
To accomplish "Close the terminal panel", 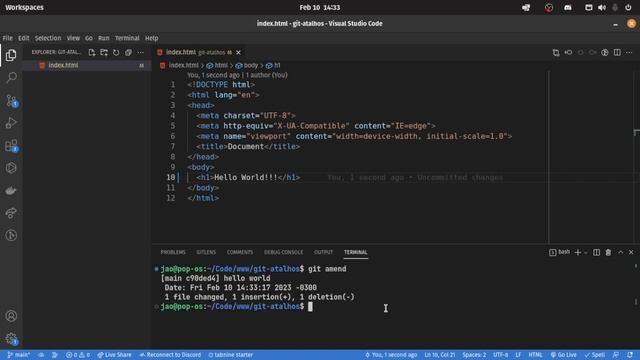I will pyautogui.click(x=631, y=253).
